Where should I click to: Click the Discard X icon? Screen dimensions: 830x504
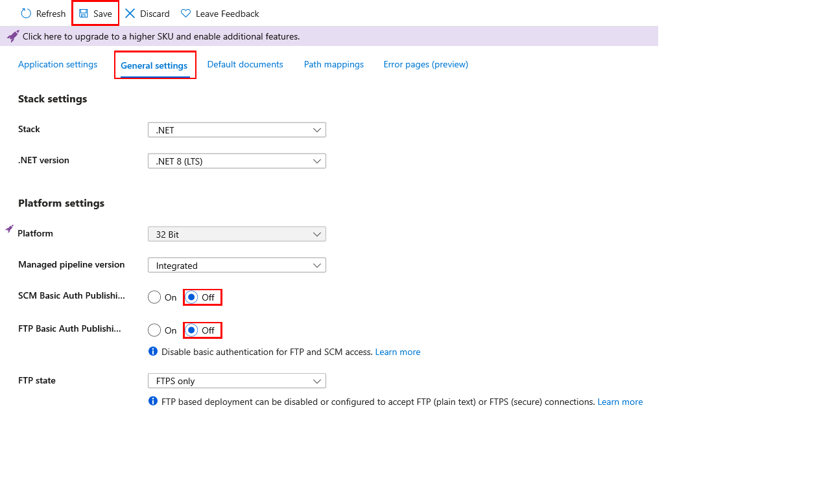pyautogui.click(x=130, y=14)
